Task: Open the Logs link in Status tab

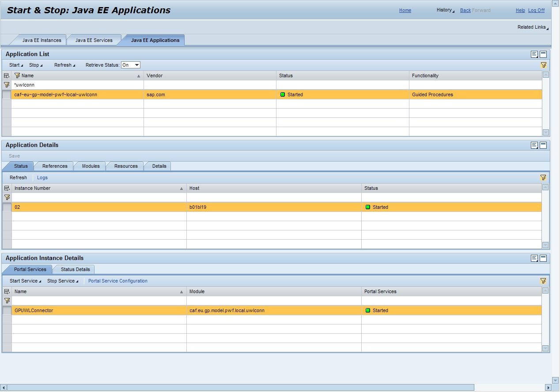Action: point(42,177)
